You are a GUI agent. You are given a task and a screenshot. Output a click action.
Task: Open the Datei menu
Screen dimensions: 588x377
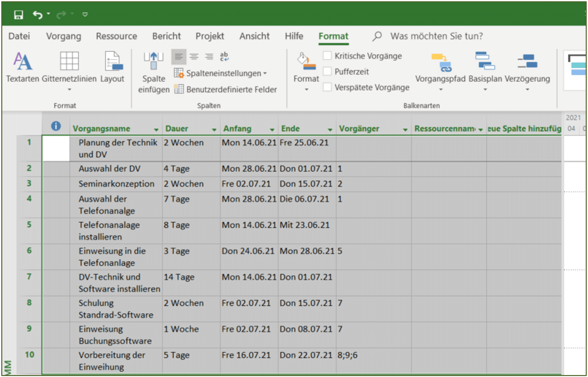pos(19,36)
